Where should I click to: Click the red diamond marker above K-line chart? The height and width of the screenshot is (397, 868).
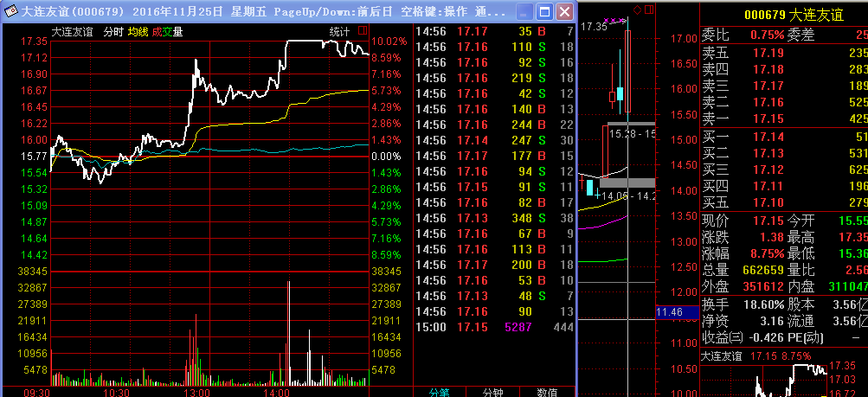[x=637, y=10]
